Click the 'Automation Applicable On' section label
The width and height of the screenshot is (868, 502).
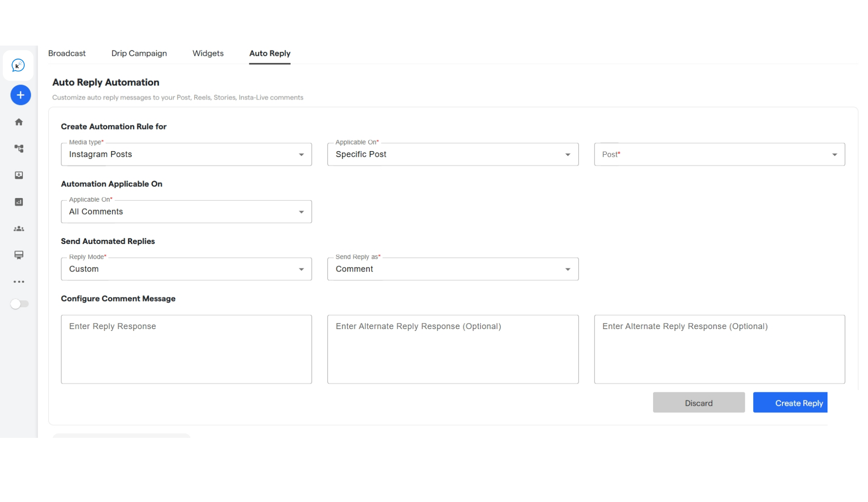pyautogui.click(x=112, y=184)
